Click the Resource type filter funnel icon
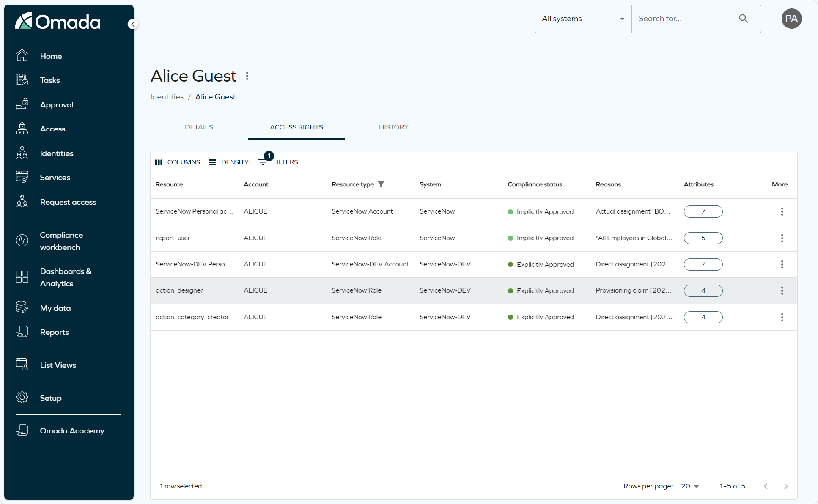The height and width of the screenshot is (504, 818). click(381, 184)
